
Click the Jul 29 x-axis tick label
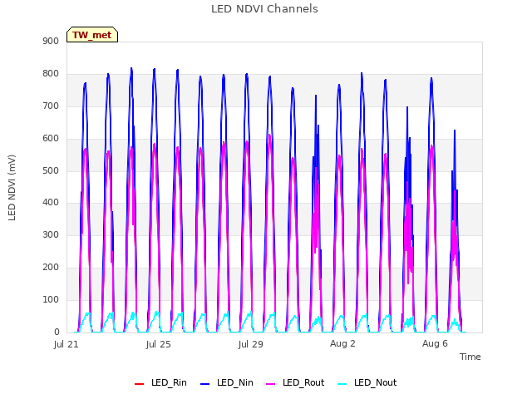click(x=251, y=344)
